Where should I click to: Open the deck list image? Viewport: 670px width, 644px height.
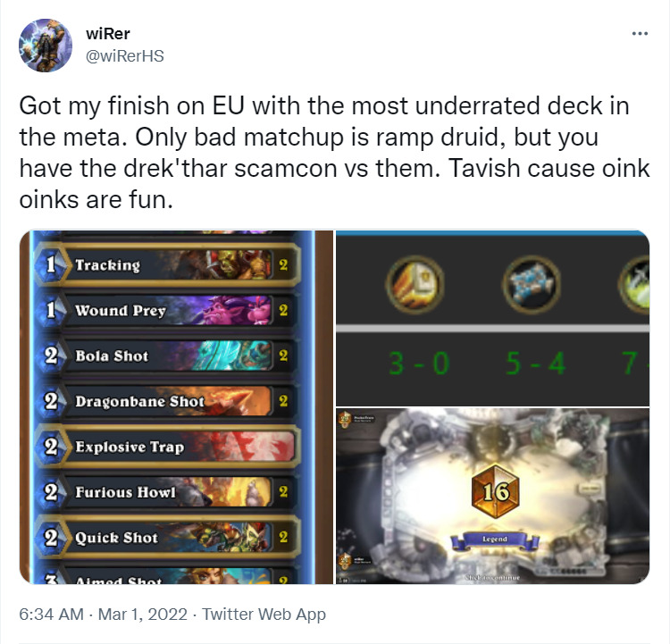tap(176, 407)
